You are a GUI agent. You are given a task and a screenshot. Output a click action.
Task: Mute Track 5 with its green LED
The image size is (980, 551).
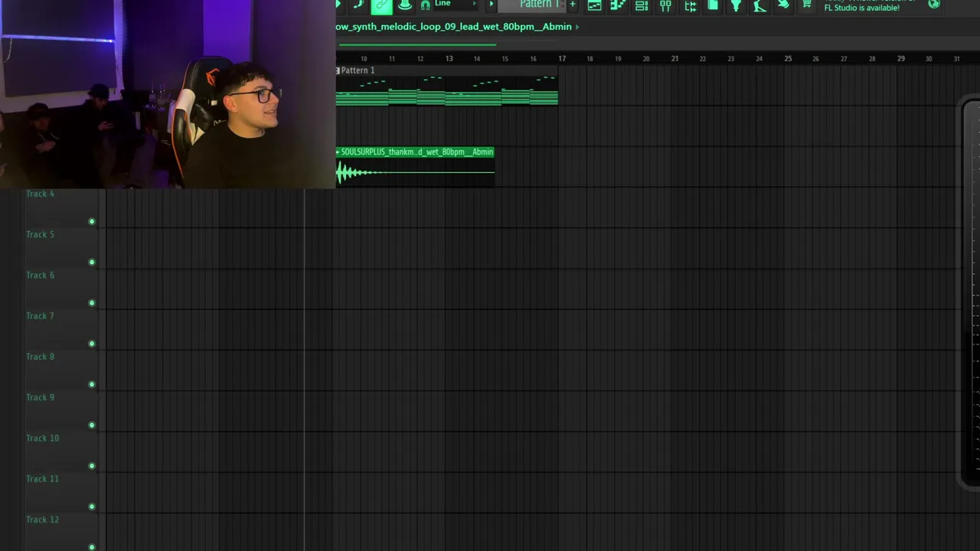92,262
